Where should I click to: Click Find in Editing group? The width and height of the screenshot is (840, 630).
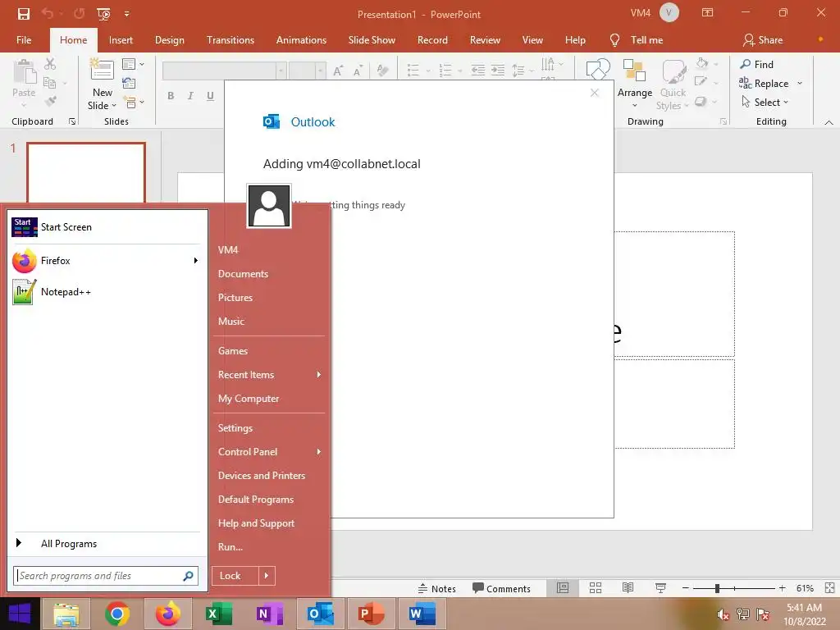pyautogui.click(x=756, y=64)
